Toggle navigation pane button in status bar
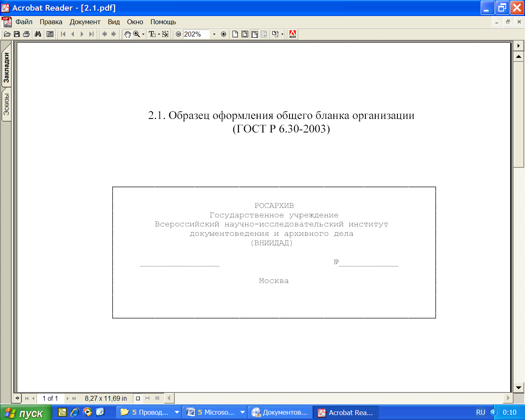Image resolution: width=525 pixels, height=420 pixels. [17, 398]
